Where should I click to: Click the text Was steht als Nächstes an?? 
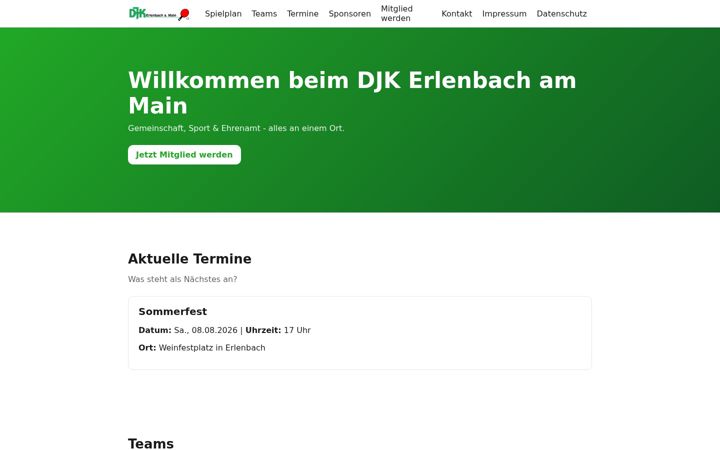tap(182, 279)
